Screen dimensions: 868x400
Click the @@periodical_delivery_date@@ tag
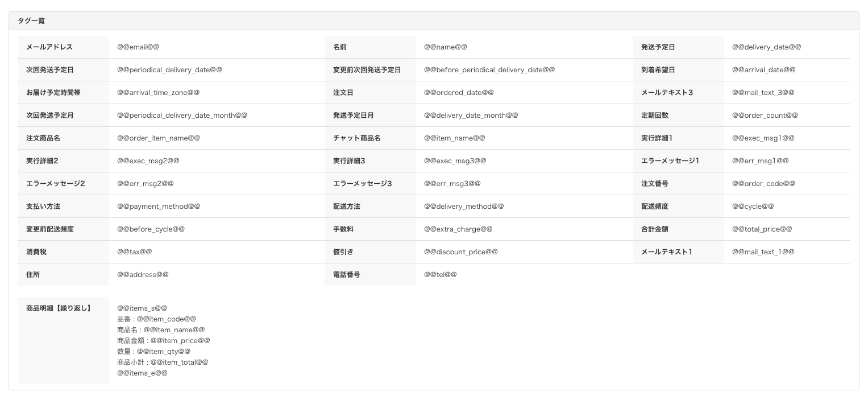pyautogui.click(x=169, y=70)
